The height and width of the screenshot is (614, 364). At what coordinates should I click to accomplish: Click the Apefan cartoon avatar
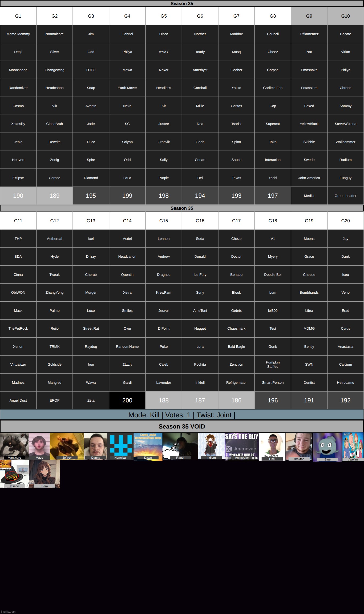coord(353,447)
